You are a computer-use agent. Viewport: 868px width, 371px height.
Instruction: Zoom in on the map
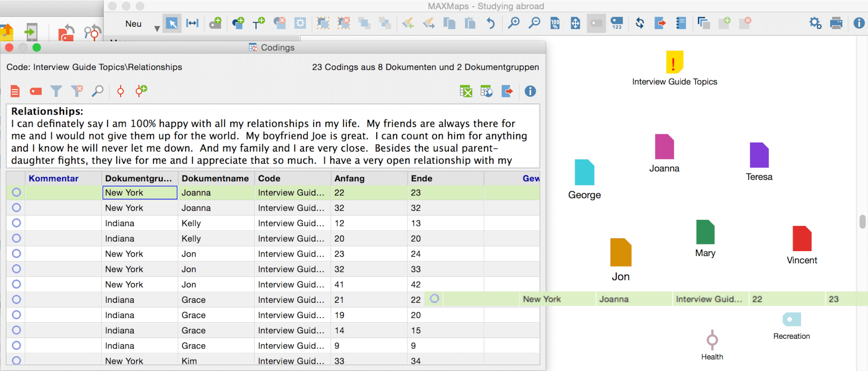pos(513,23)
